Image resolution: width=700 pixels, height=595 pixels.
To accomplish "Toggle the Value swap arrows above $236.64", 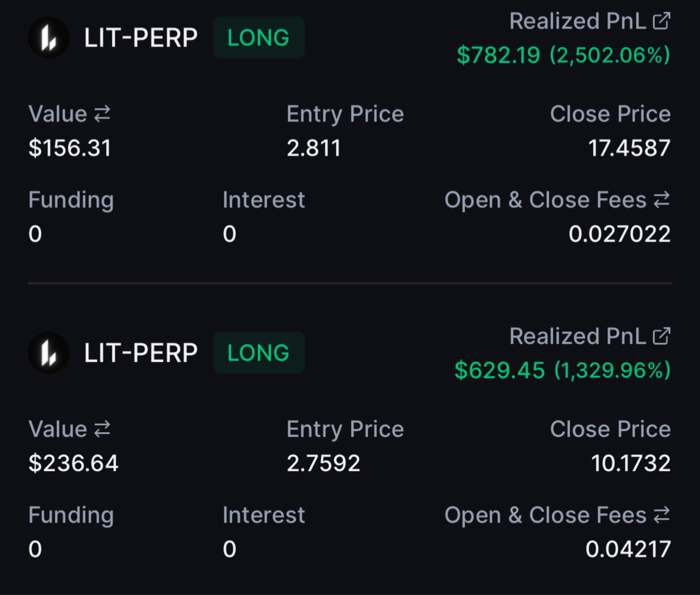I will pos(102,429).
